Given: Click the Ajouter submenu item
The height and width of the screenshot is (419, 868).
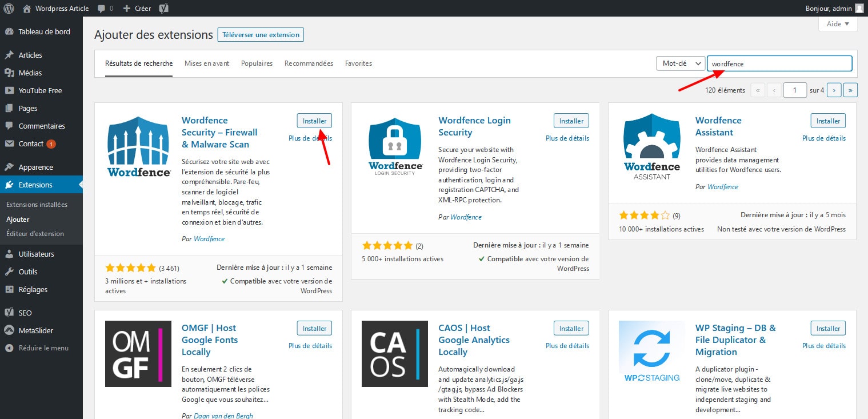Looking at the screenshot, I should tap(18, 219).
